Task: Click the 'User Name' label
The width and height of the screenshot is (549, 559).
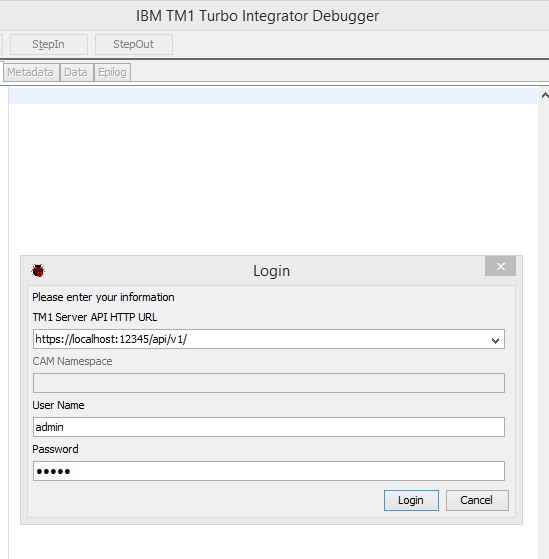Action: point(58,405)
